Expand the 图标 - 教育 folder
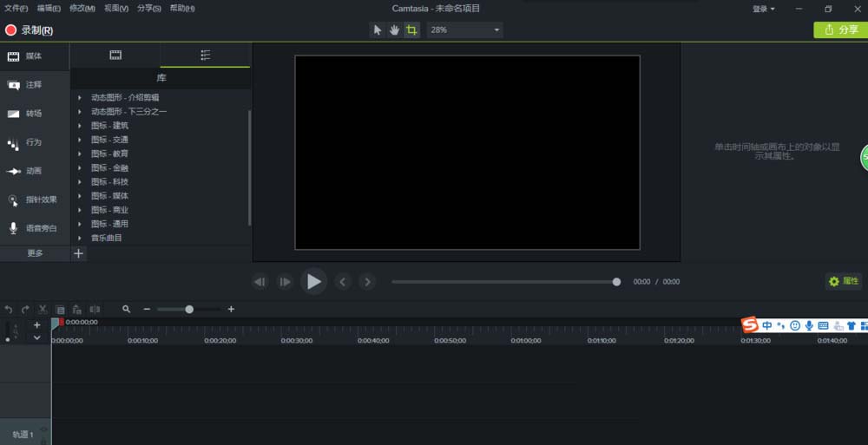This screenshot has height=445, width=868. click(80, 154)
